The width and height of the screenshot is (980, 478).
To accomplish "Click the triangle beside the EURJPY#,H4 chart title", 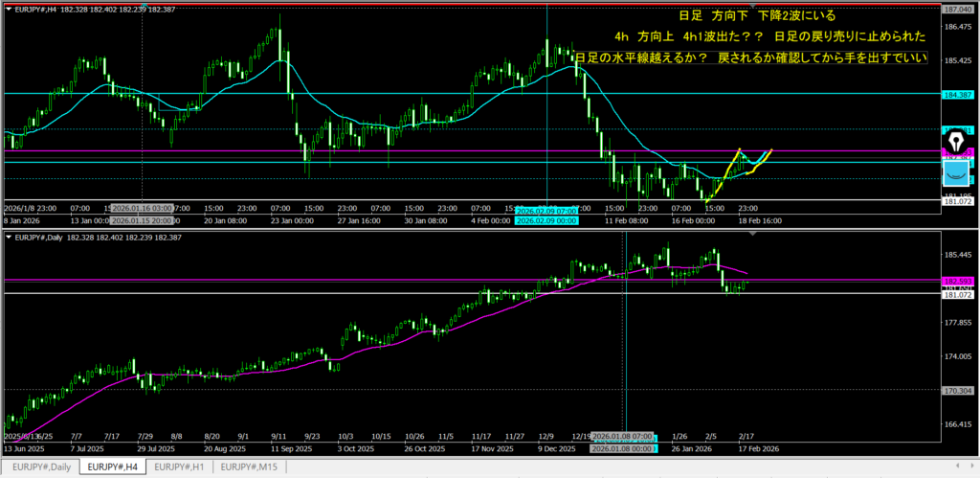I will (x=8, y=10).
